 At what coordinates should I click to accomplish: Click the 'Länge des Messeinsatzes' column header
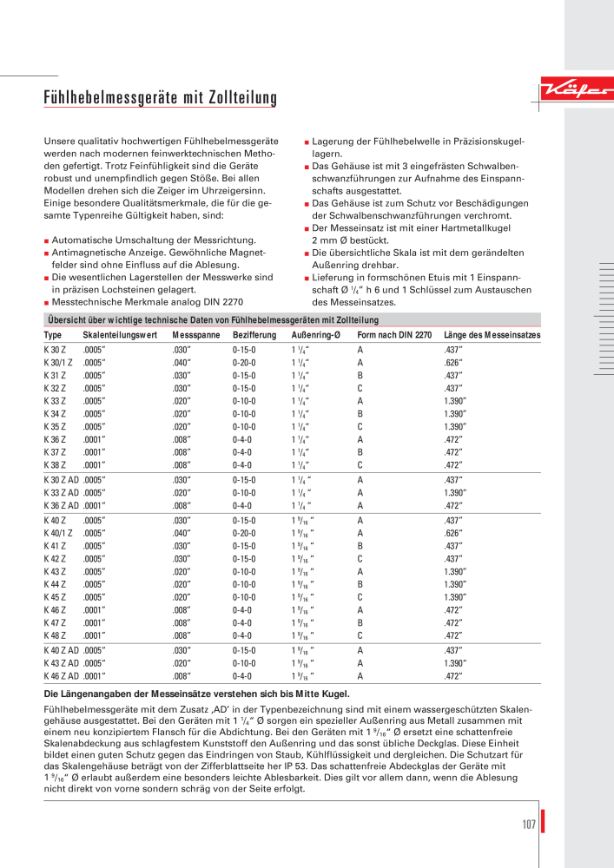coord(492,335)
